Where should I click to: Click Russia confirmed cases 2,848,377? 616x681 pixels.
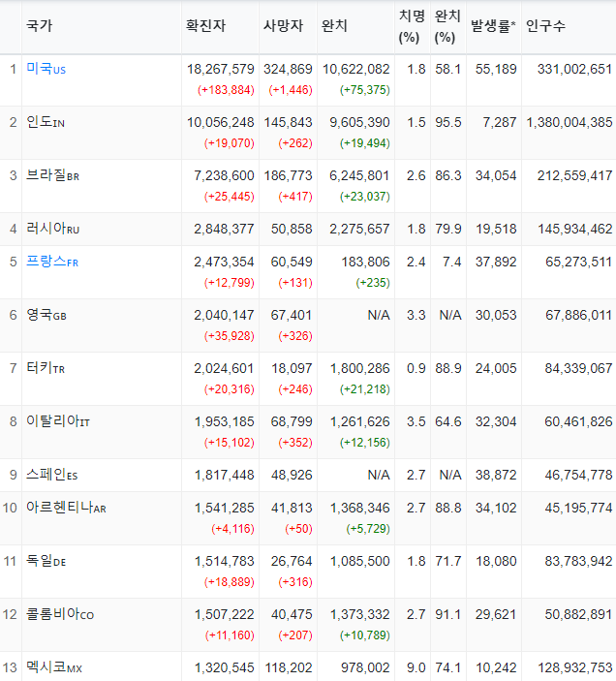[x=224, y=229]
